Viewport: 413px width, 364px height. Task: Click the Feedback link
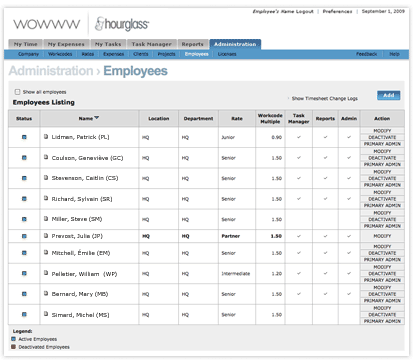pyautogui.click(x=366, y=54)
